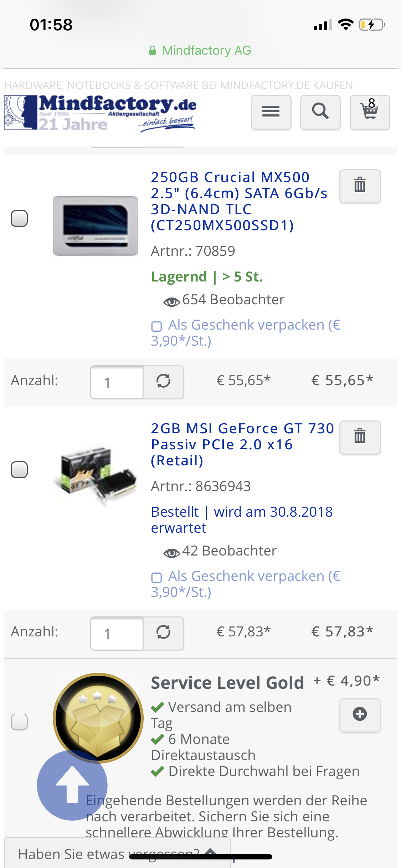
Task: Open the hamburger navigation menu
Action: (x=271, y=112)
